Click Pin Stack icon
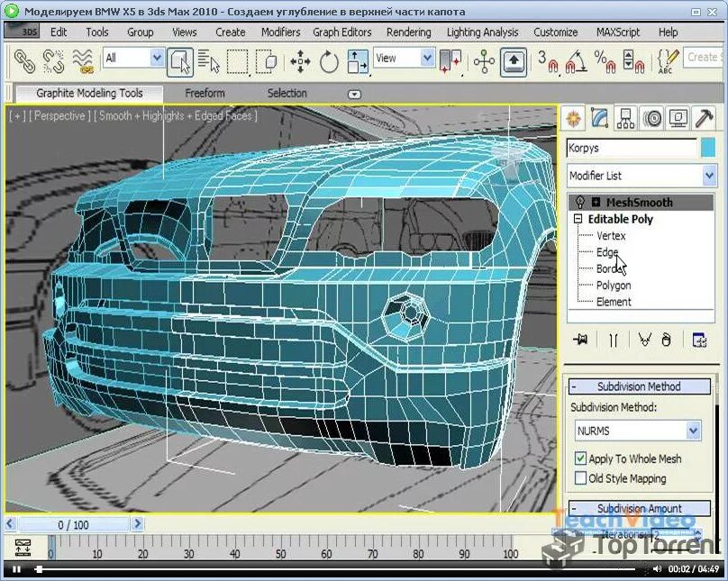Image resolution: width=728 pixels, height=581 pixels. point(580,340)
